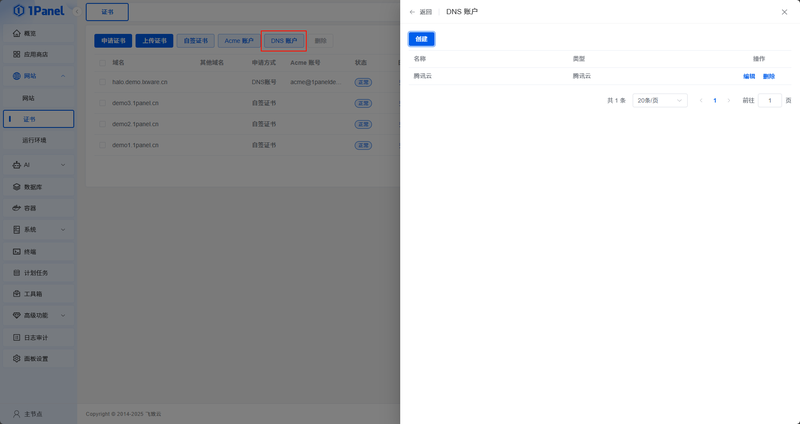The height and width of the screenshot is (424, 800).
Task: Click the next page arrow
Action: tap(729, 101)
